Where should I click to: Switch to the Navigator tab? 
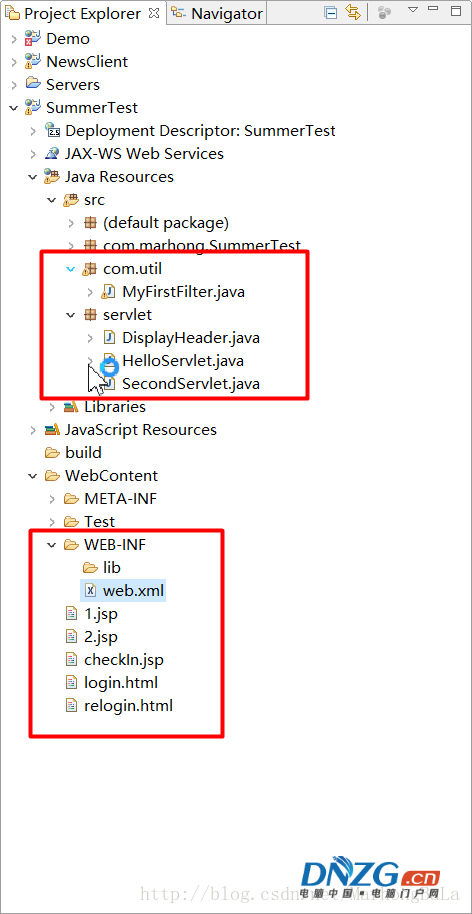[217, 13]
